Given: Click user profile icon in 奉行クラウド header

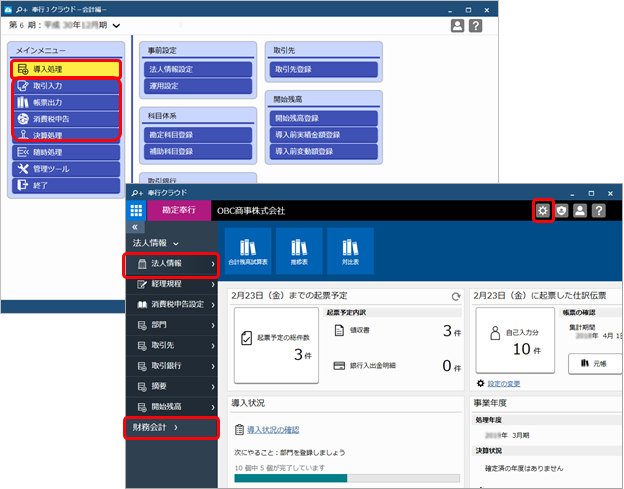Looking at the screenshot, I should click(x=580, y=210).
